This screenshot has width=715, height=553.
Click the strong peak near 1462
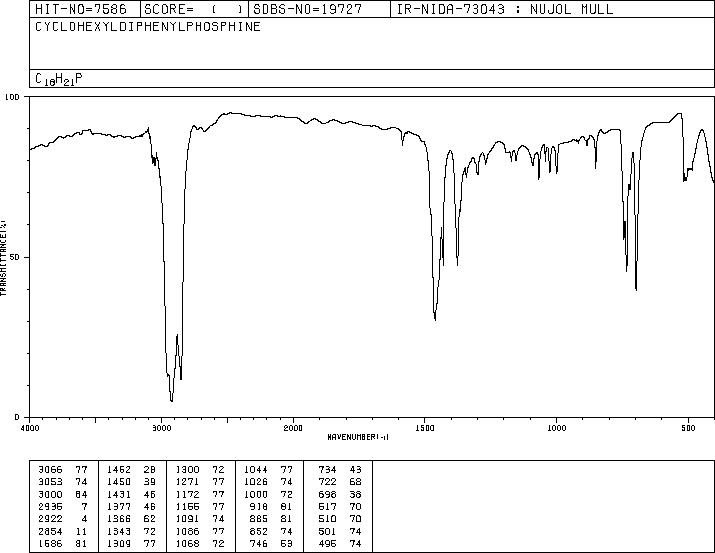click(435, 320)
